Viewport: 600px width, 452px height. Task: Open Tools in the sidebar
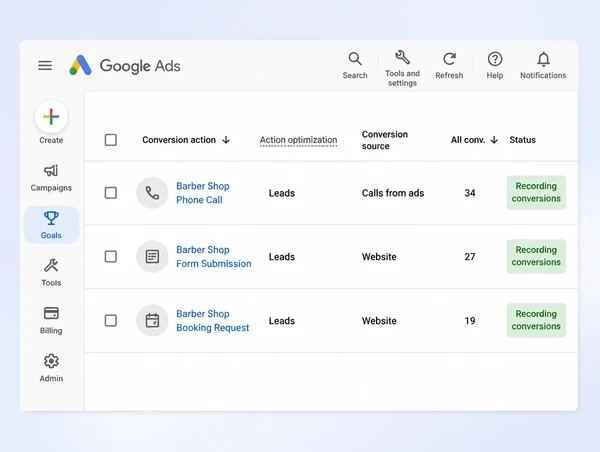(51, 273)
